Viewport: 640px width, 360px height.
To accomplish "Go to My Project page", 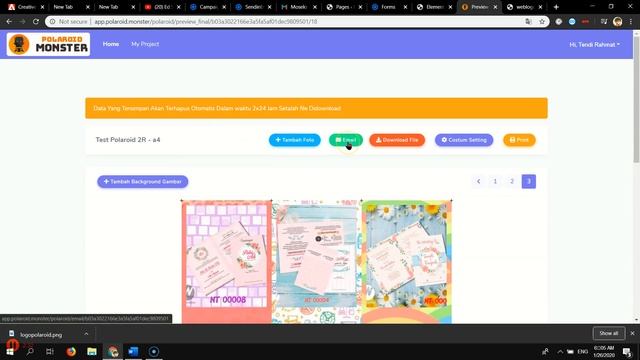I will tap(145, 44).
